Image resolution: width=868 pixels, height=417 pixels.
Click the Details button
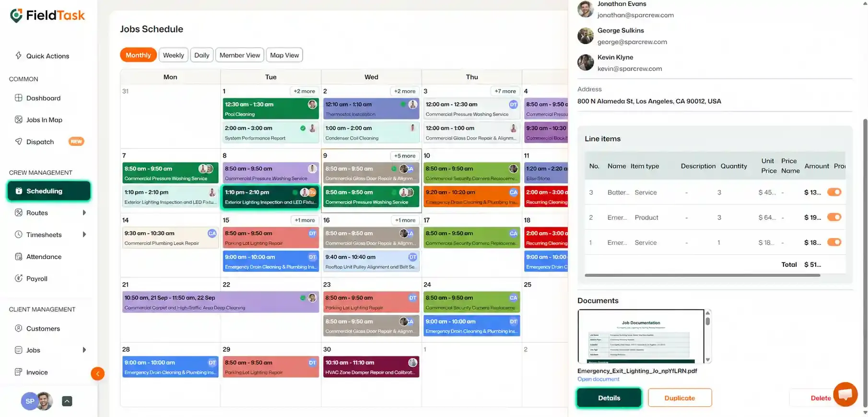609,398
